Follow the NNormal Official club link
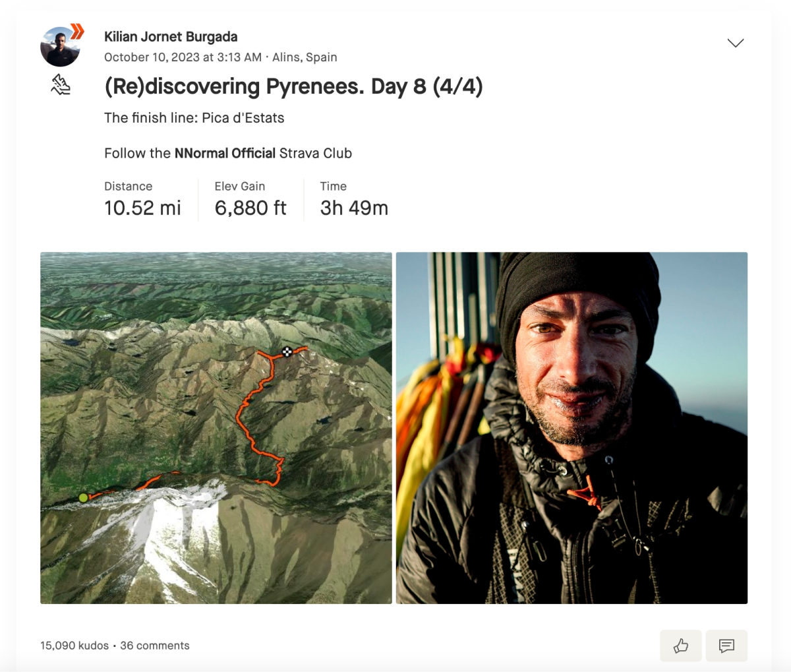The height and width of the screenshot is (672, 791). point(225,153)
